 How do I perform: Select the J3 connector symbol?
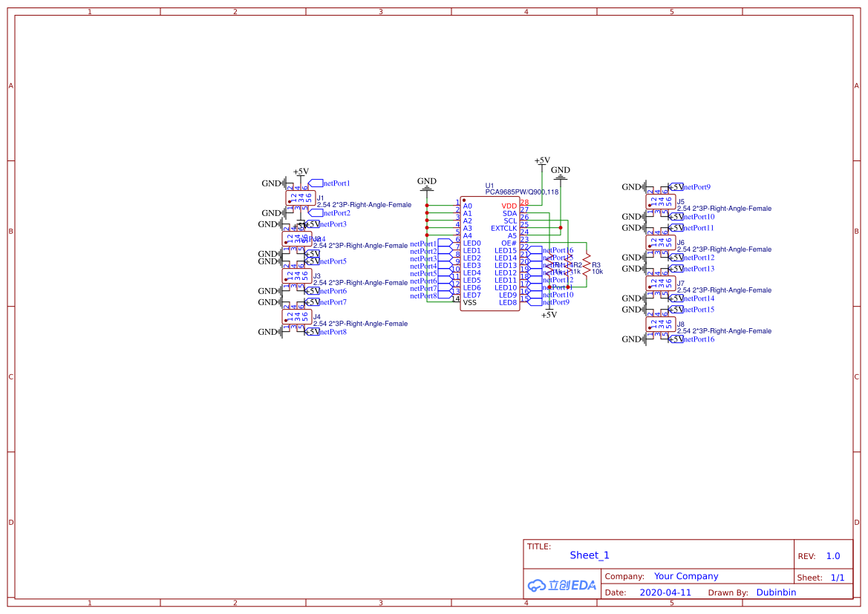pyautogui.click(x=297, y=275)
